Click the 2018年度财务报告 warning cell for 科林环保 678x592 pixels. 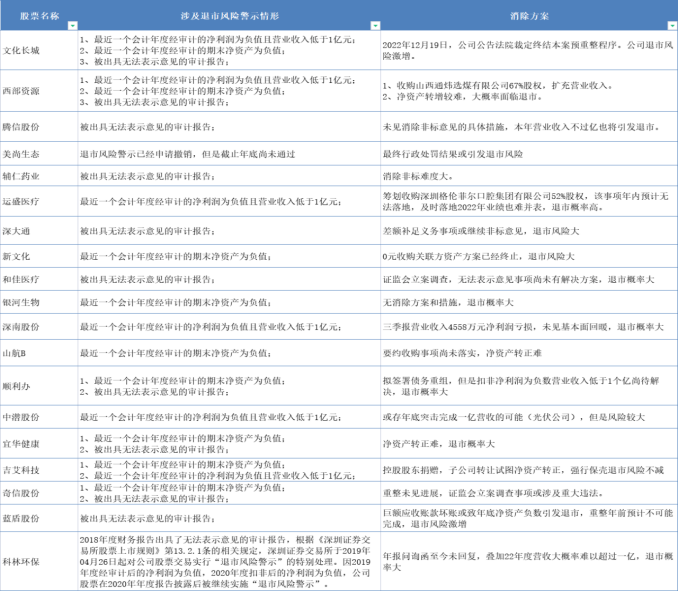click(229, 561)
